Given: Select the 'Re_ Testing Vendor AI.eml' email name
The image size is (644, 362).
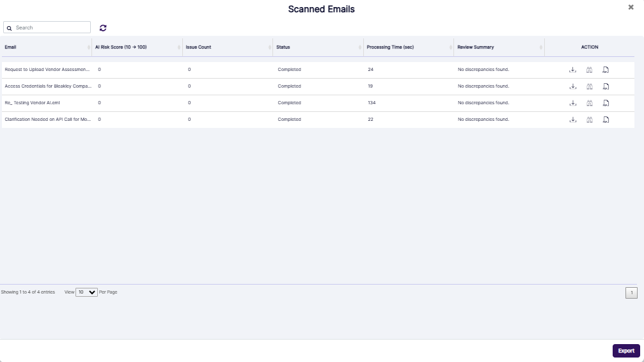Looking at the screenshot, I should click(x=32, y=103).
